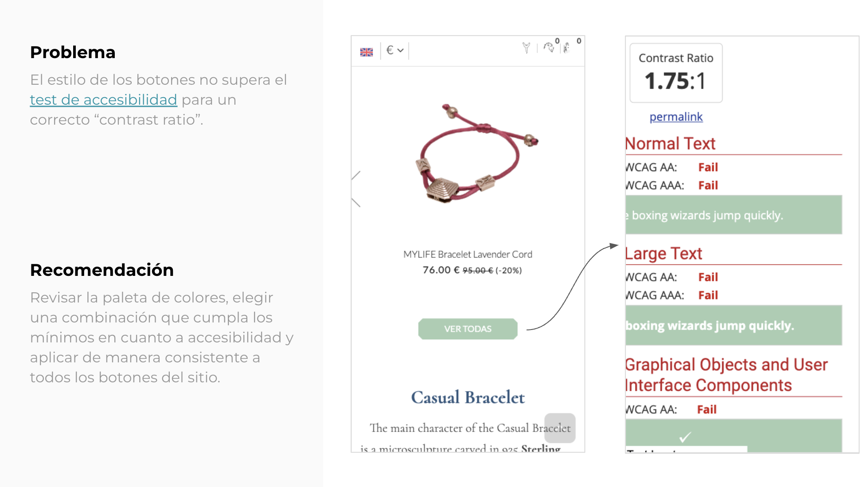
Task: Click the grey floating square button
Action: pyautogui.click(x=559, y=428)
